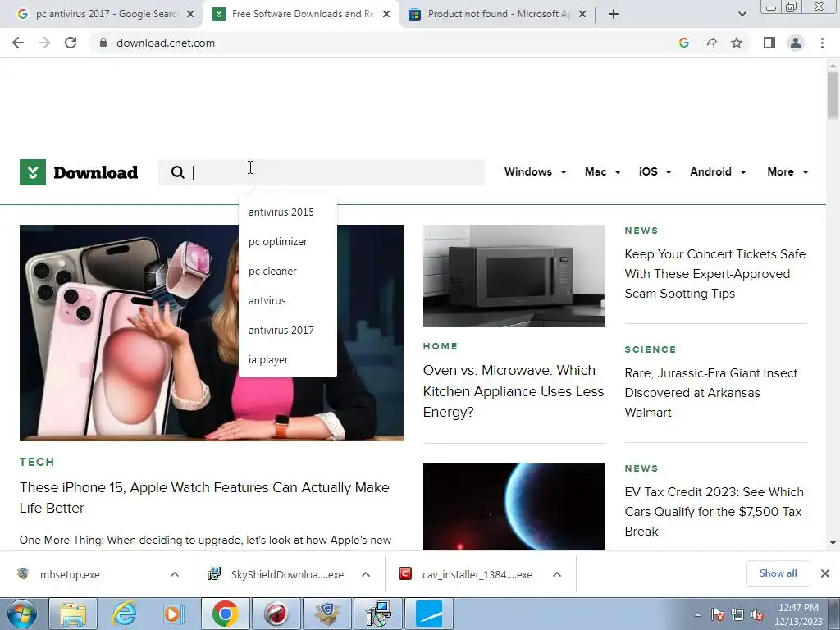Open the cav_installer_1384....exe download
840x630 pixels.
[x=477, y=574]
